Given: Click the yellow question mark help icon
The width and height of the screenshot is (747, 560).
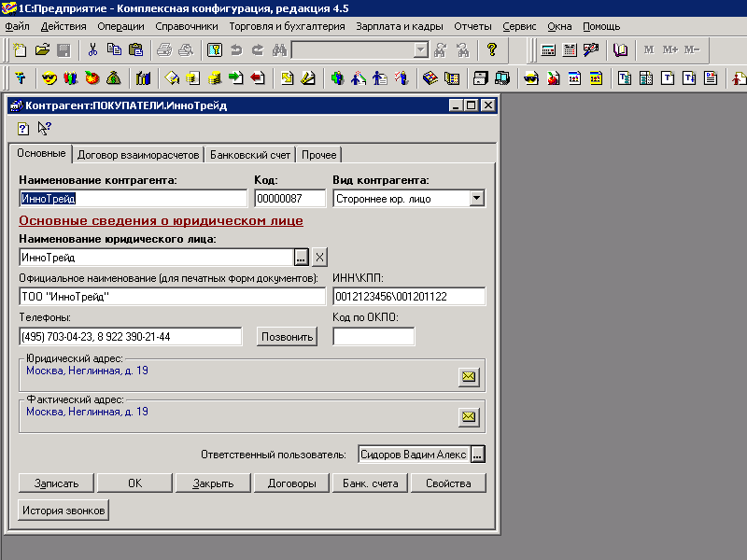Looking at the screenshot, I should click(x=492, y=50).
